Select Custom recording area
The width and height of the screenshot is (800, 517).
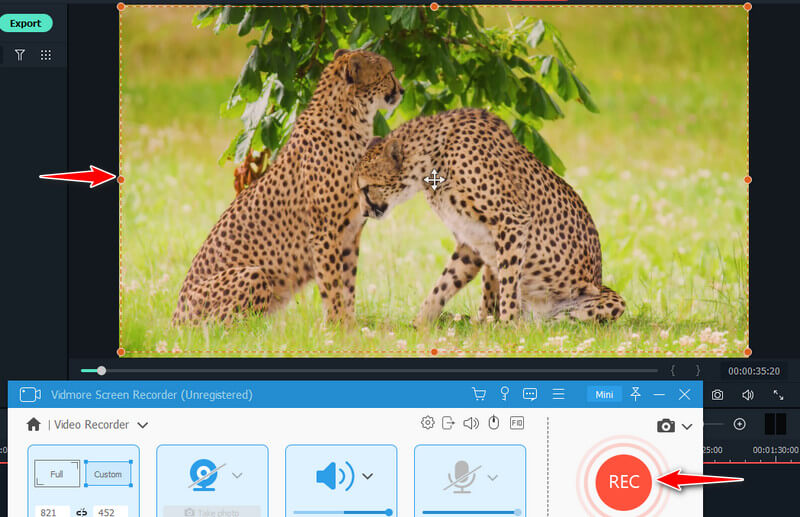coord(107,474)
